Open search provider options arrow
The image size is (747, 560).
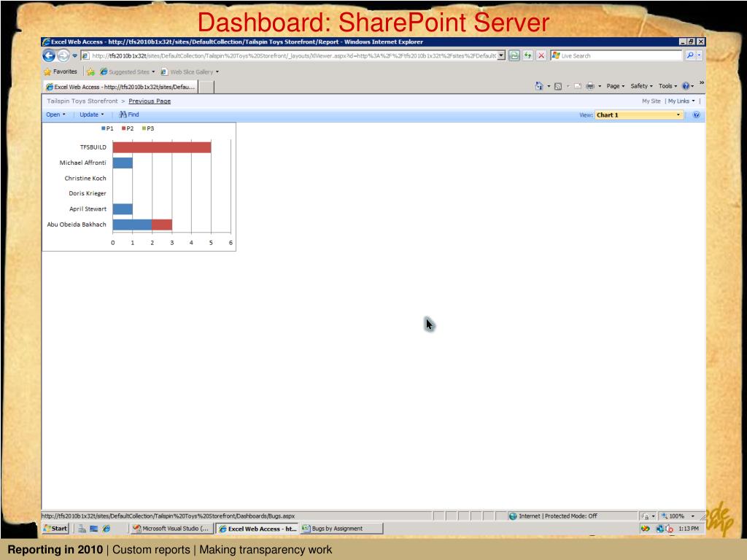tap(700, 55)
